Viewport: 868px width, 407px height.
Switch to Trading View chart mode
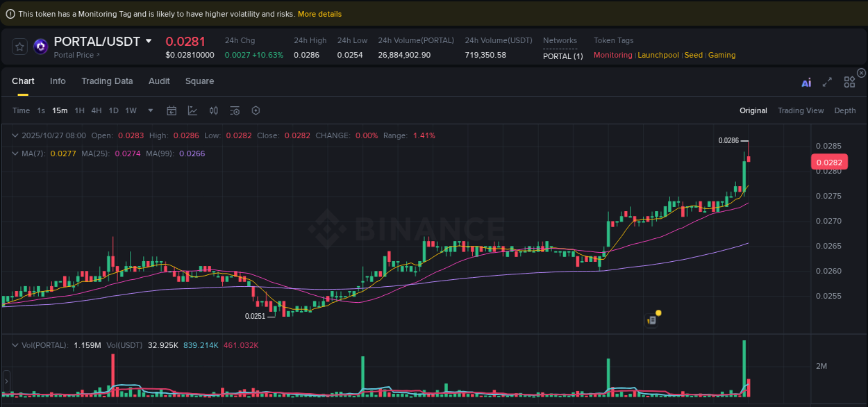coord(801,110)
